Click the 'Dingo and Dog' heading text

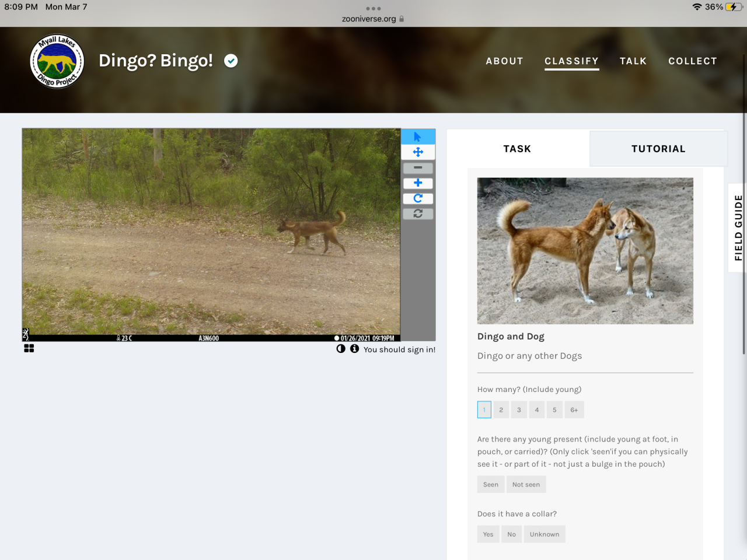click(511, 336)
